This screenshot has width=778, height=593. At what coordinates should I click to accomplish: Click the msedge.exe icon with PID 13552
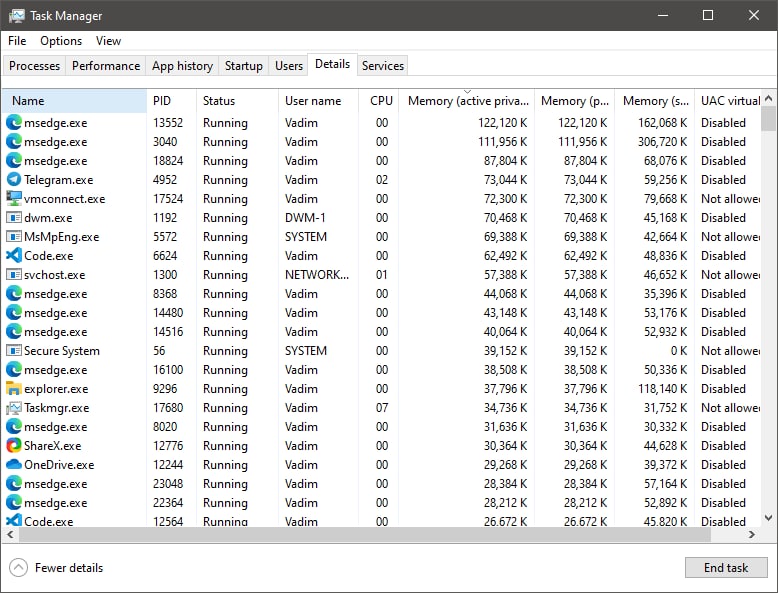point(14,123)
